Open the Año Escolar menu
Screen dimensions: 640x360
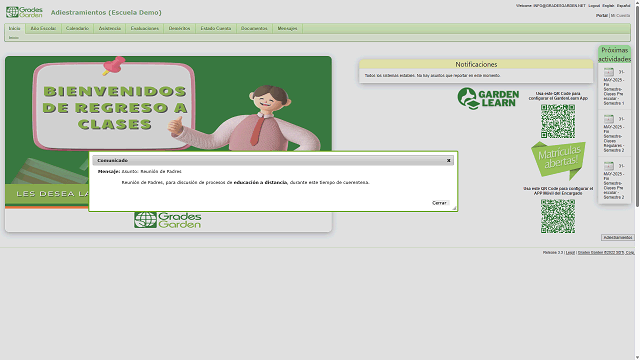coord(43,29)
